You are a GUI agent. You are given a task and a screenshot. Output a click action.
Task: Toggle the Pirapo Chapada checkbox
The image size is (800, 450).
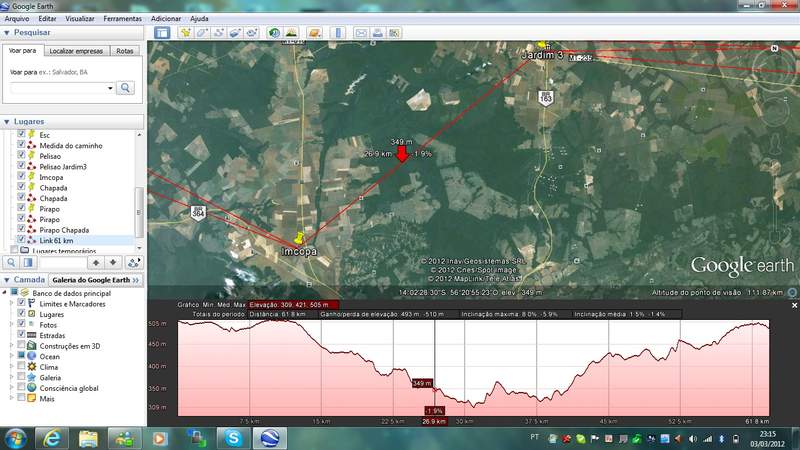[21, 229]
